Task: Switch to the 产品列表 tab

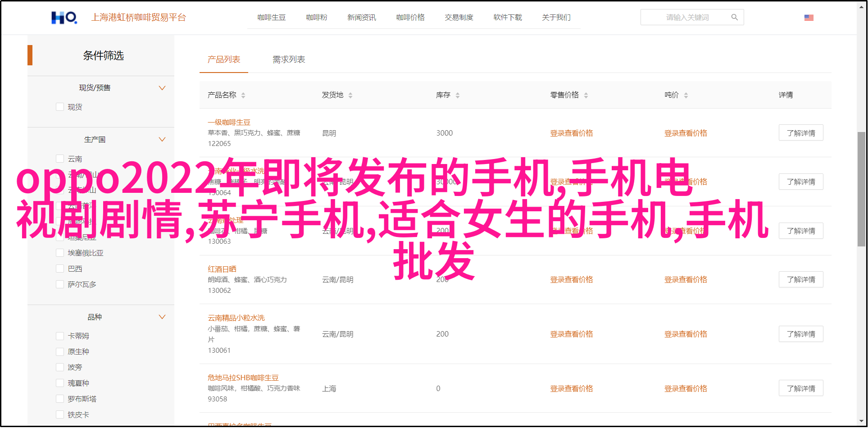Action: click(x=224, y=59)
